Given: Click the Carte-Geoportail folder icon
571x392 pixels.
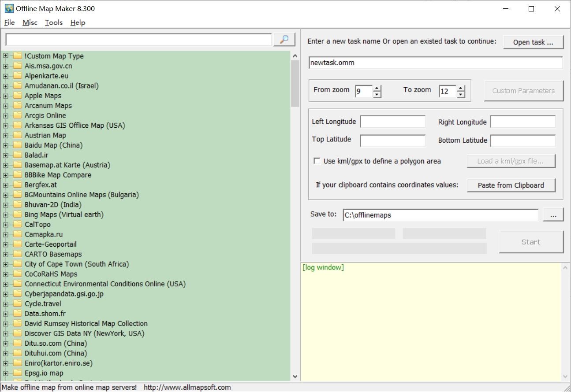Looking at the screenshot, I should pyautogui.click(x=18, y=244).
